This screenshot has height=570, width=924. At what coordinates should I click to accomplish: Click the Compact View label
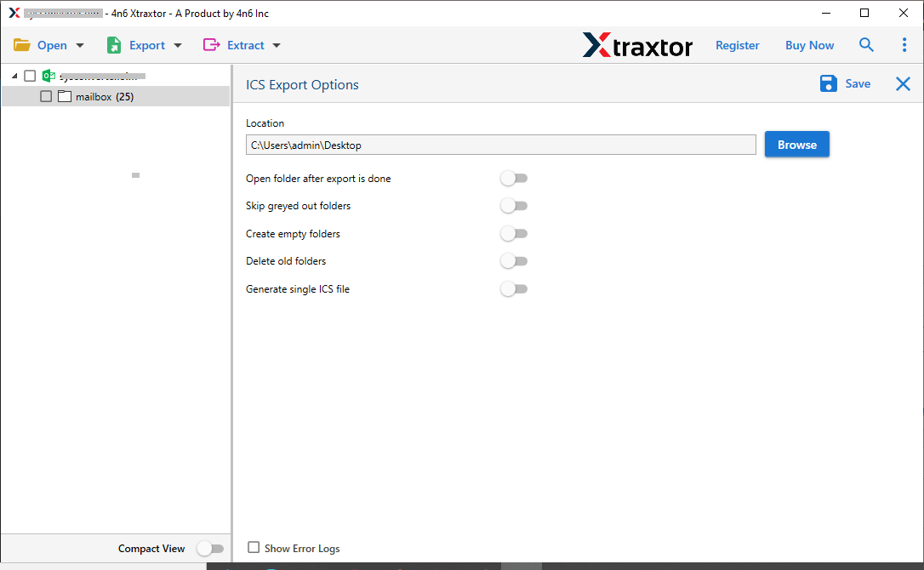coord(151,549)
